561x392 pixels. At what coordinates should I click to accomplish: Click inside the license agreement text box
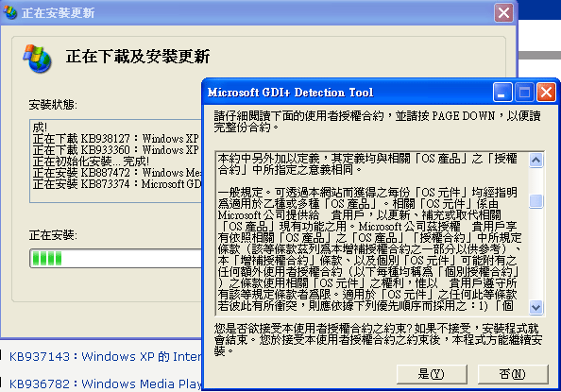click(372, 232)
